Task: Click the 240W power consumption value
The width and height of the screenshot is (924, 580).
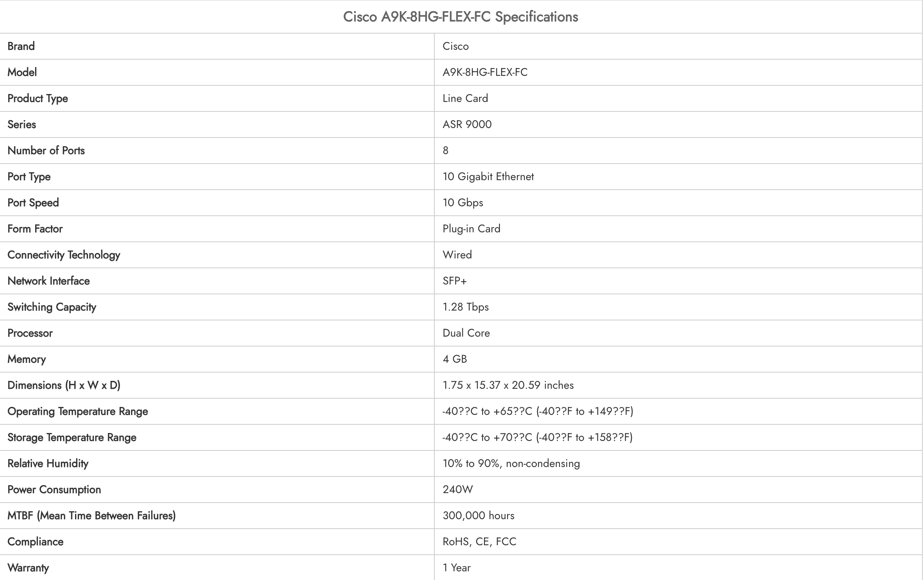Action: 458,490
